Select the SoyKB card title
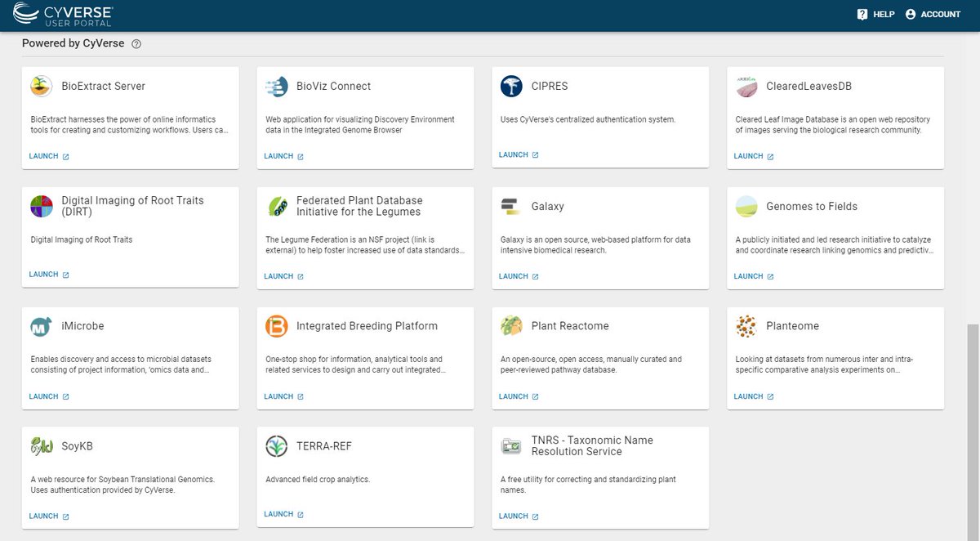 [77, 446]
